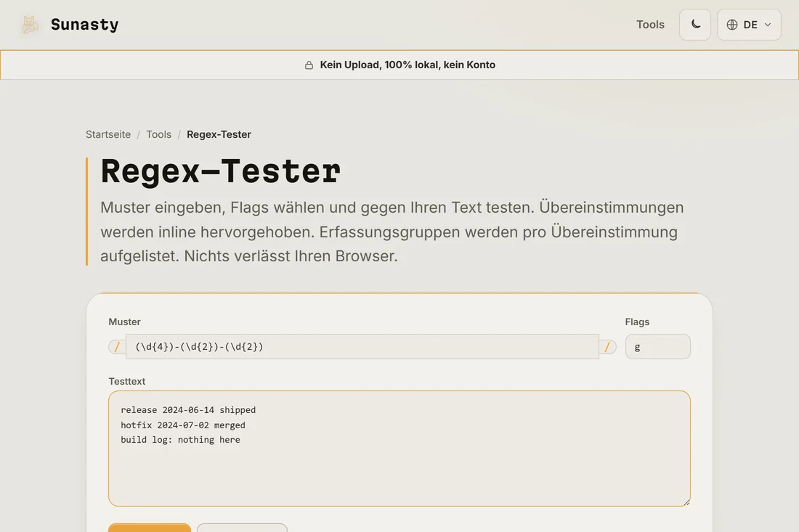Click the closing slash after pattern

607,347
